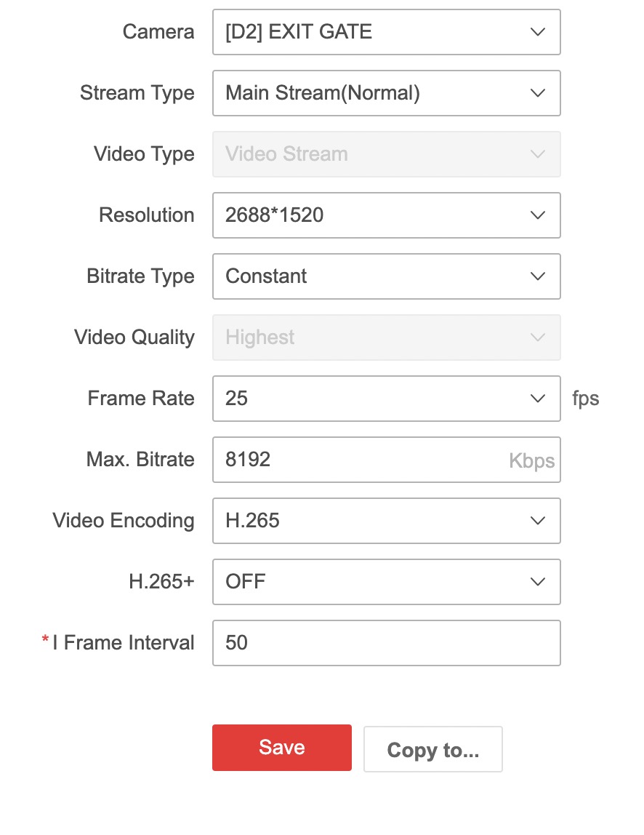The height and width of the screenshot is (835, 644).
Task: Expand the H.265+ dropdown showing OFF
Action: (x=385, y=582)
